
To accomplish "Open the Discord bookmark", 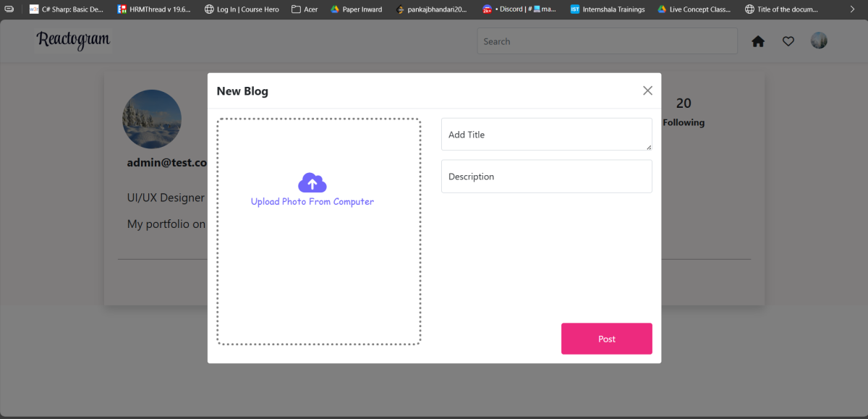I will tap(519, 9).
